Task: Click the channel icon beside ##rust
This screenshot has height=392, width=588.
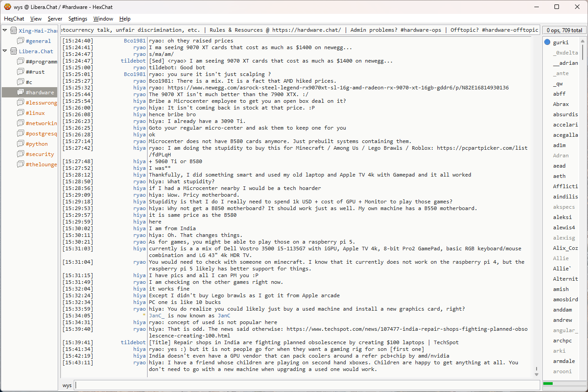Action: tap(21, 72)
